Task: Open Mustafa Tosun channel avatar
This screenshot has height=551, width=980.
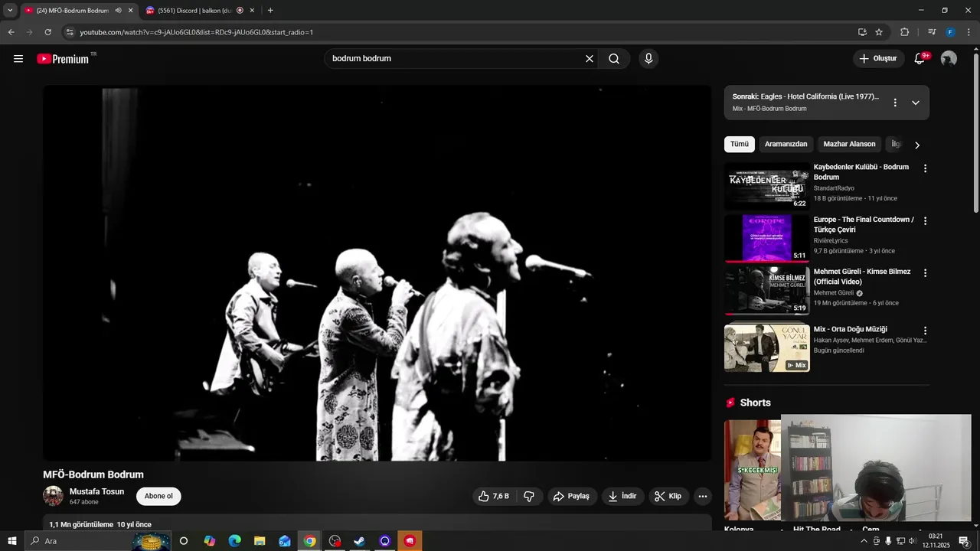Action: coord(53,496)
